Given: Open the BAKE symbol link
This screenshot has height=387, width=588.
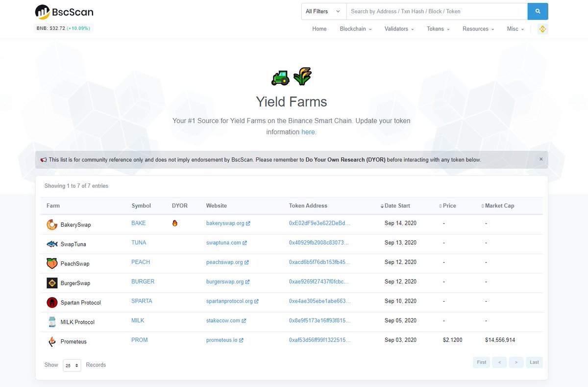Looking at the screenshot, I should [x=139, y=223].
